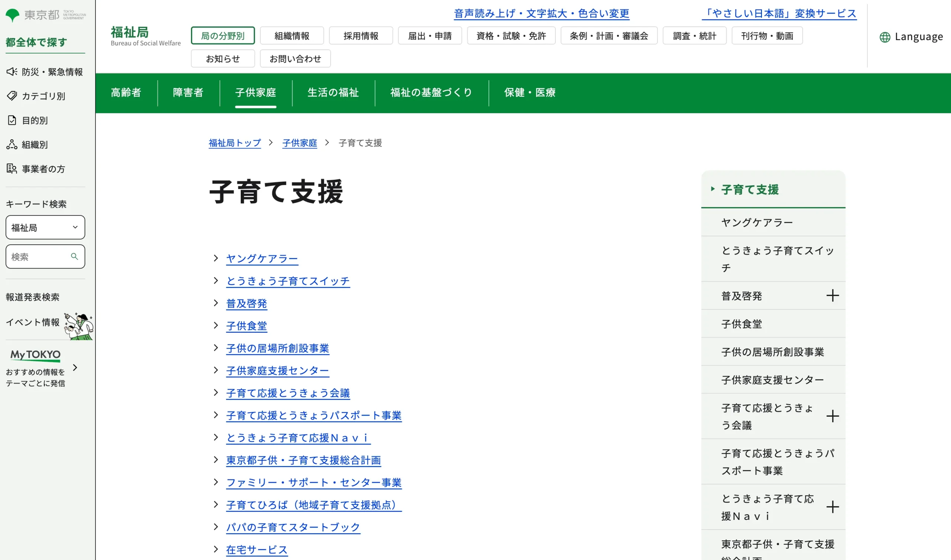
Task: Open 組織別 in the sidebar
Action: [x=27, y=144]
